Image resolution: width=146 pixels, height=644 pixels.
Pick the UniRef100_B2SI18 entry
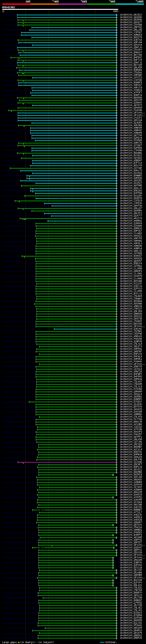131,567
